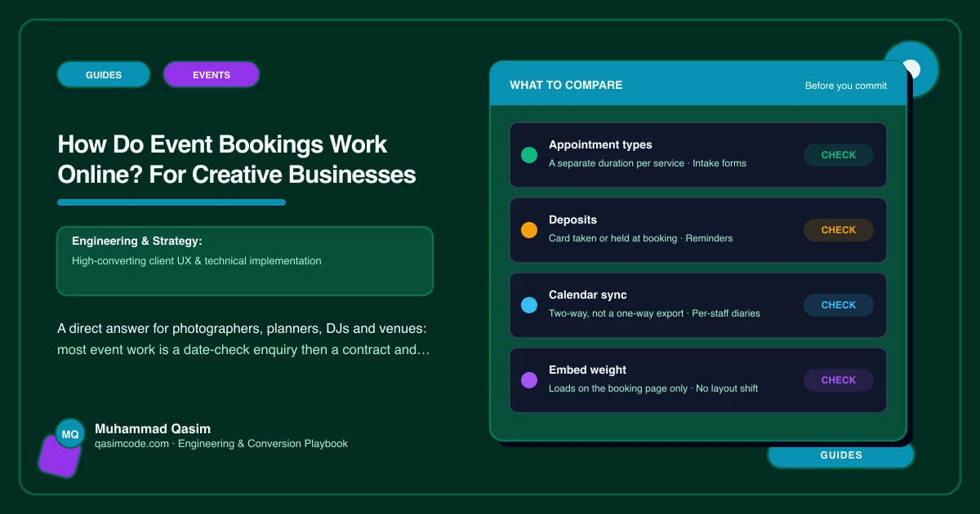Click CHECK button for Calendar sync
This screenshot has width=980, height=514.
(839, 305)
